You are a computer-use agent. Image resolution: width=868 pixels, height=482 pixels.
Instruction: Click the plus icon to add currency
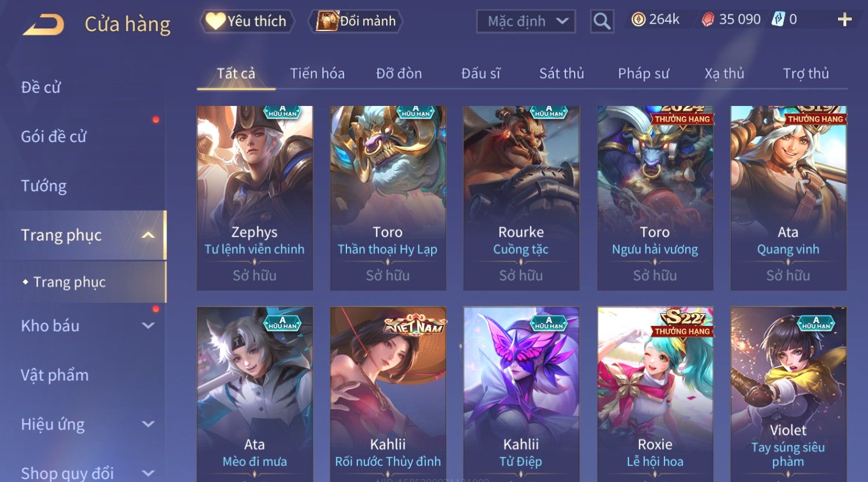point(844,20)
